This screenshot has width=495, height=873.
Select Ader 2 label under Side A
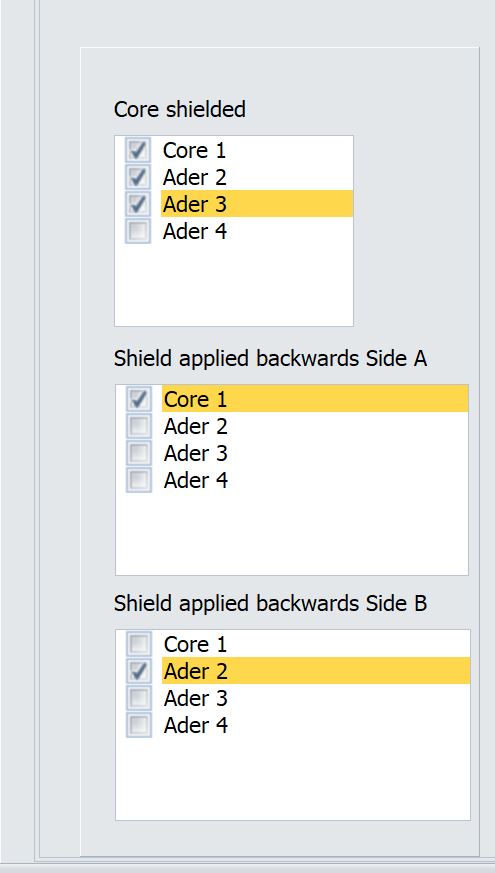tap(195, 426)
